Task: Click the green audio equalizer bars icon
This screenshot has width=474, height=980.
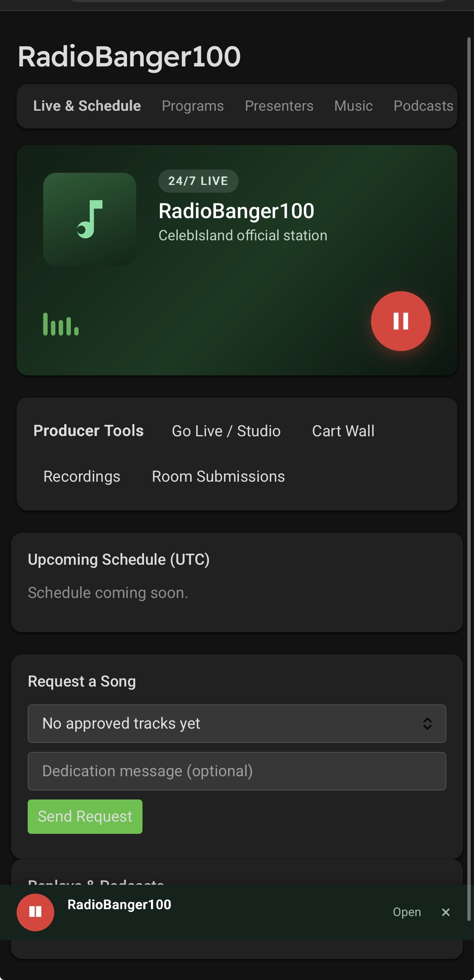Action: tap(61, 324)
